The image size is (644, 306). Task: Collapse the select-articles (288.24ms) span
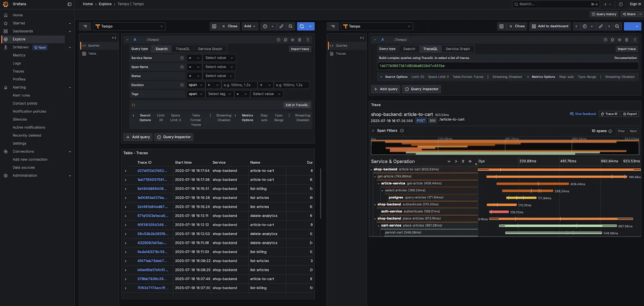click(382, 191)
